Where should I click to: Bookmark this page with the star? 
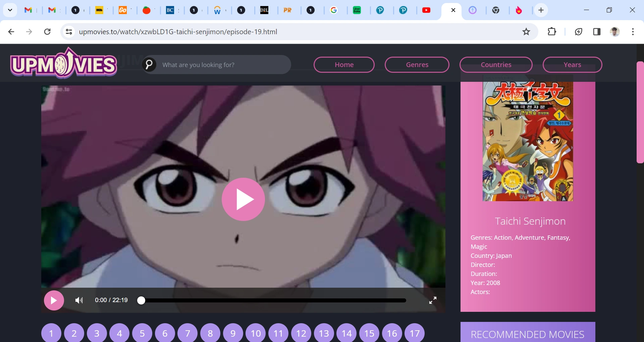tap(526, 32)
